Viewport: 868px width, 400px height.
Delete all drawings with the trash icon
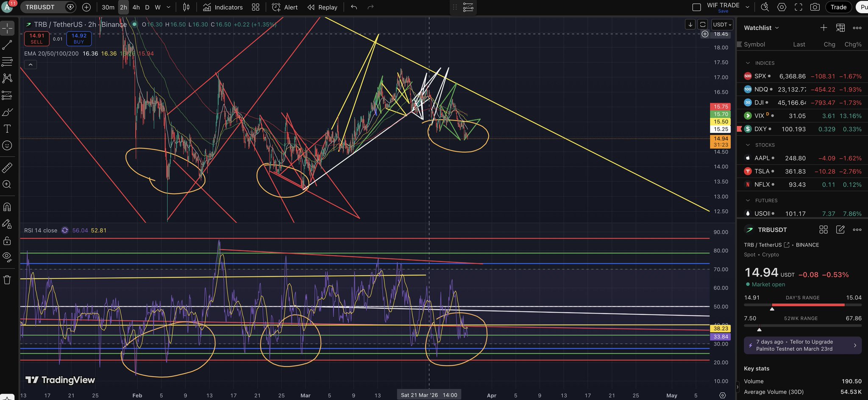(x=7, y=280)
